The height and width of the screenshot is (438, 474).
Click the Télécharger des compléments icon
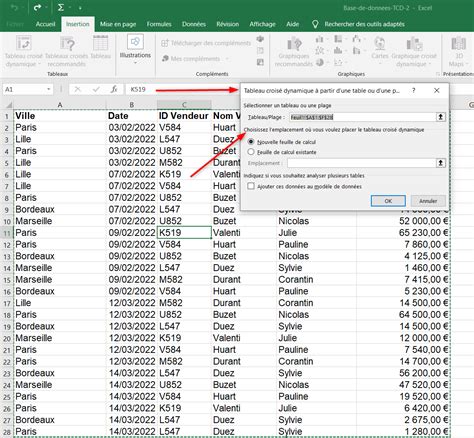[165, 43]
